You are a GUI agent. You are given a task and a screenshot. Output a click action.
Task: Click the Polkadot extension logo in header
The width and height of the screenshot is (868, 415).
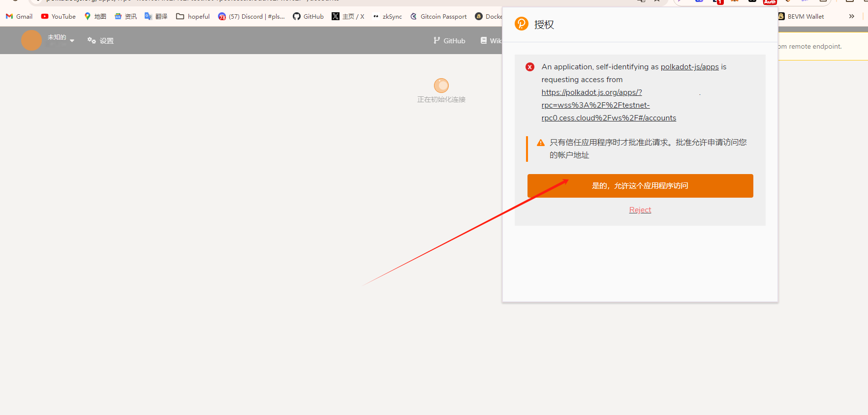pyautogui.click(x=521, y=24)
